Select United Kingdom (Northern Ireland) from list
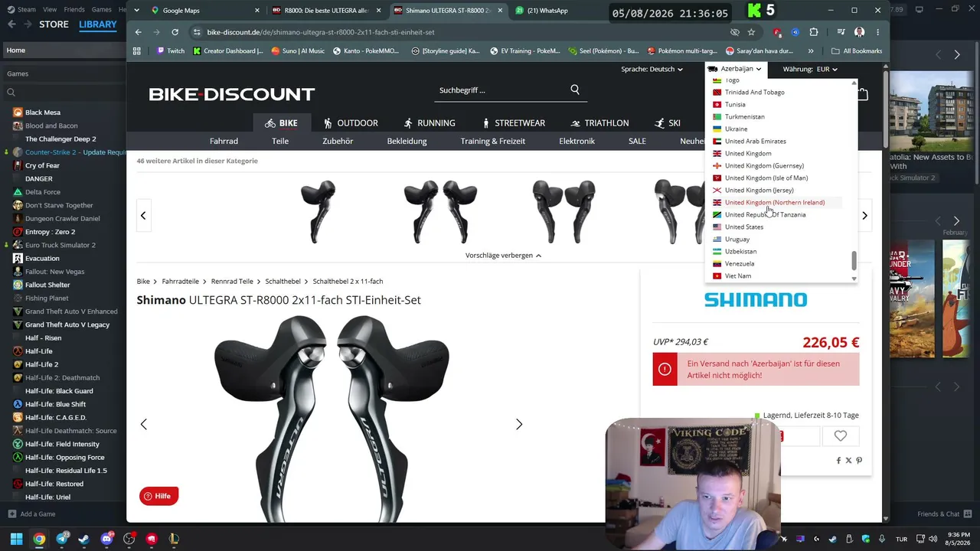This screenshot has height=551, width=980. click(775, 203)
